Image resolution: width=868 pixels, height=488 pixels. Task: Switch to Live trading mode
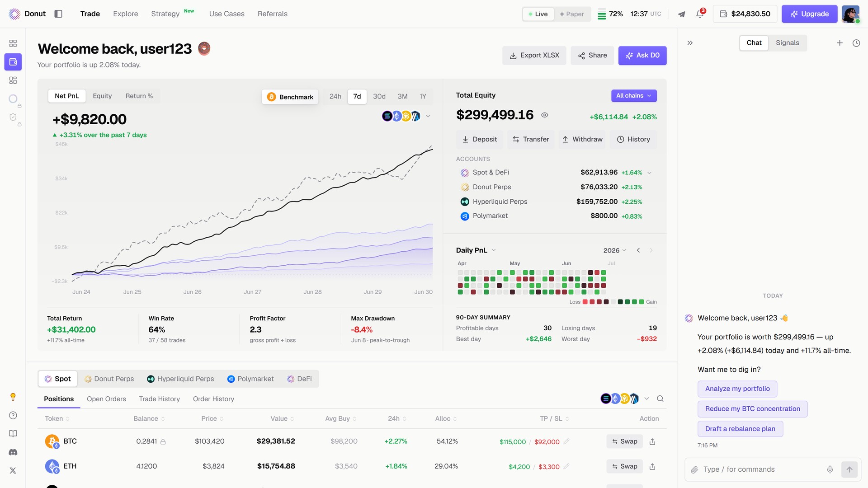[x=538, y=14]
